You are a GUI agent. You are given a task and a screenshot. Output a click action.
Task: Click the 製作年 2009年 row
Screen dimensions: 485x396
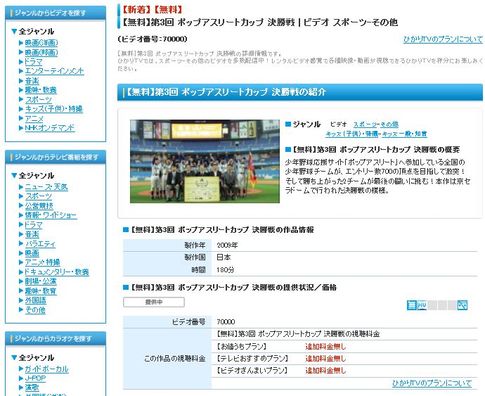[x=300, y=245]
